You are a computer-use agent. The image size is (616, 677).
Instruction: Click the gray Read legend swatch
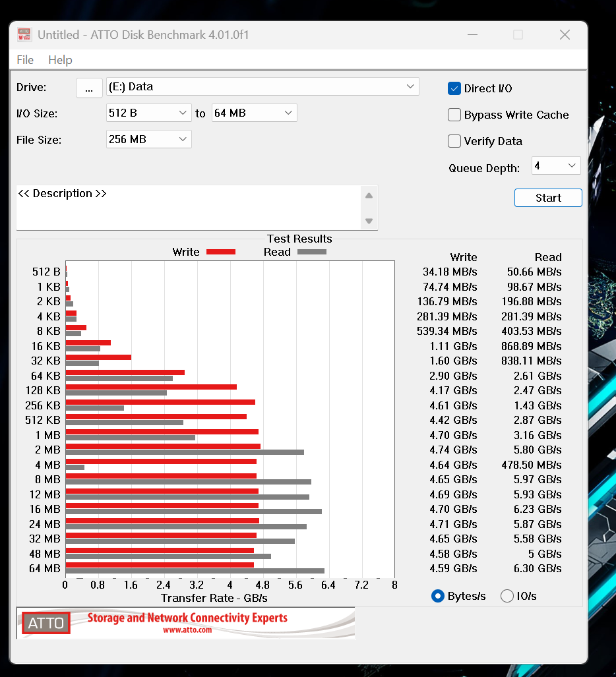(x=312, y=252)
